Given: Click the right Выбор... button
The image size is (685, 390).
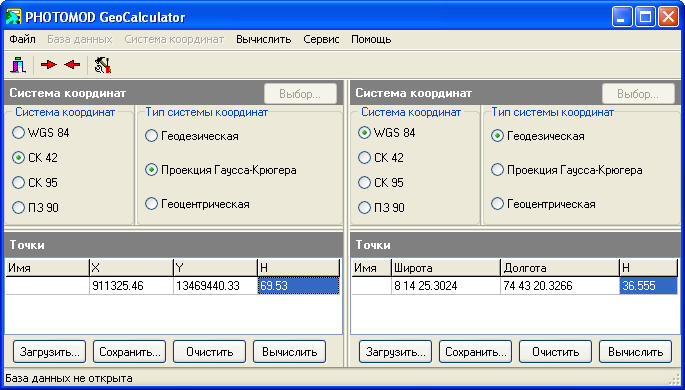Looking at the screenshot, I should pos(638,93).
